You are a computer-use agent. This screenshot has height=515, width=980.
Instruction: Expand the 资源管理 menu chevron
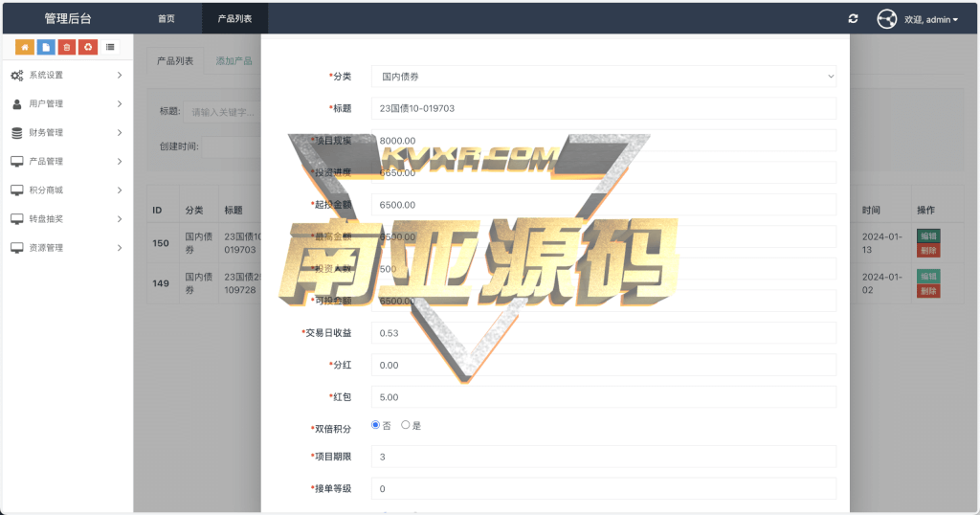click(x=120, y=248)
